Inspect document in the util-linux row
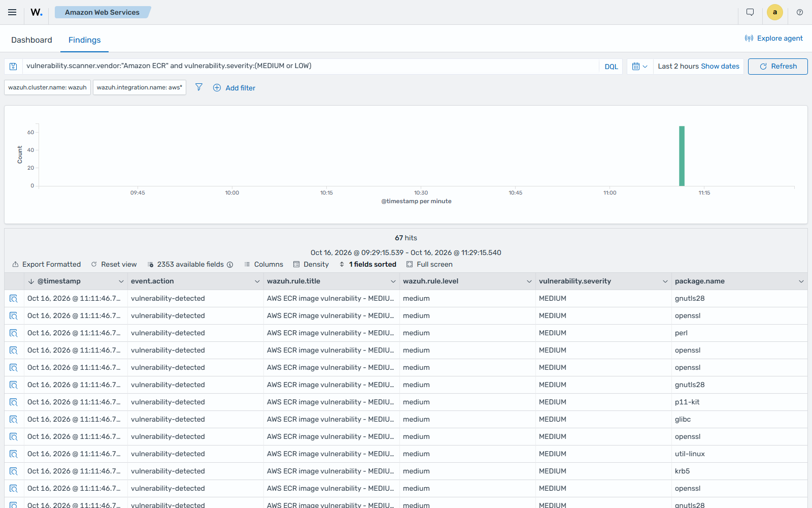Image resolution: width=812 pixels, height=508 pixels. 14,454
